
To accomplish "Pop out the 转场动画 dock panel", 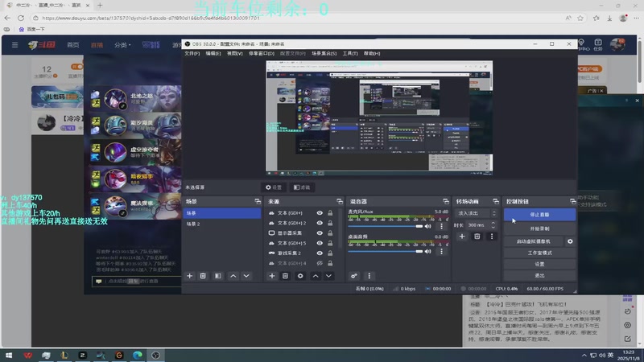I will (x=496, y=202).
